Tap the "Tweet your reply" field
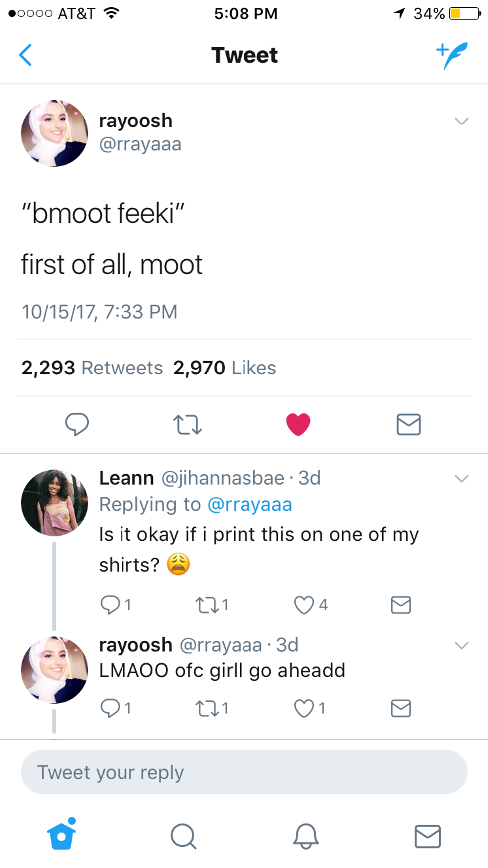This screenshot has width=488, height=868. (244, 772)
